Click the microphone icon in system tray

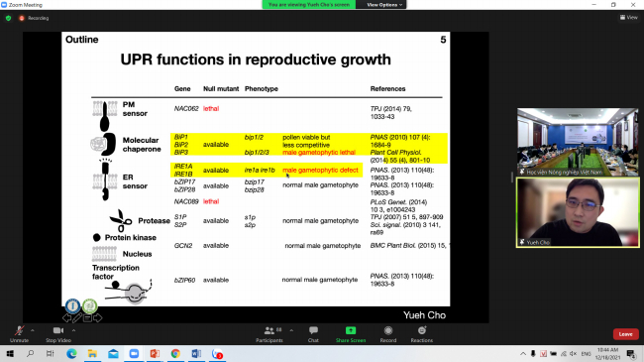(533, 354)
